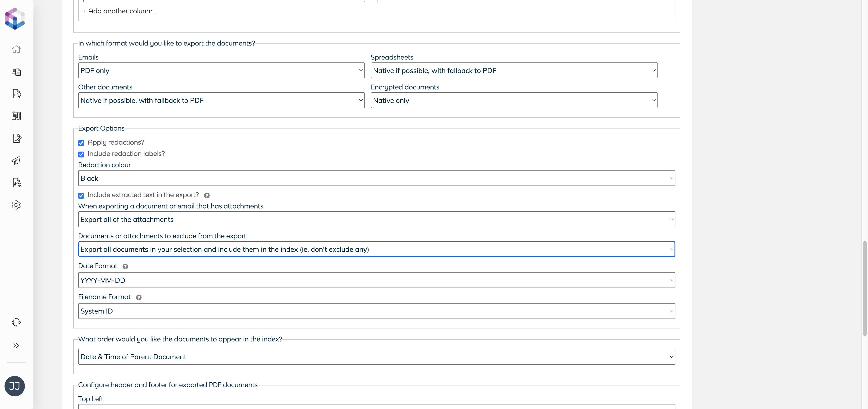Open the documents icon in sidebar

(x=16, y=71)
